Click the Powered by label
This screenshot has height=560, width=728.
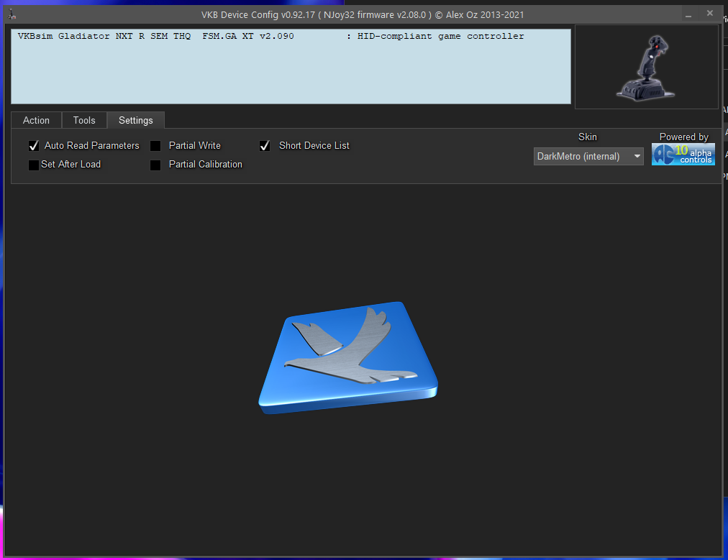684,137
